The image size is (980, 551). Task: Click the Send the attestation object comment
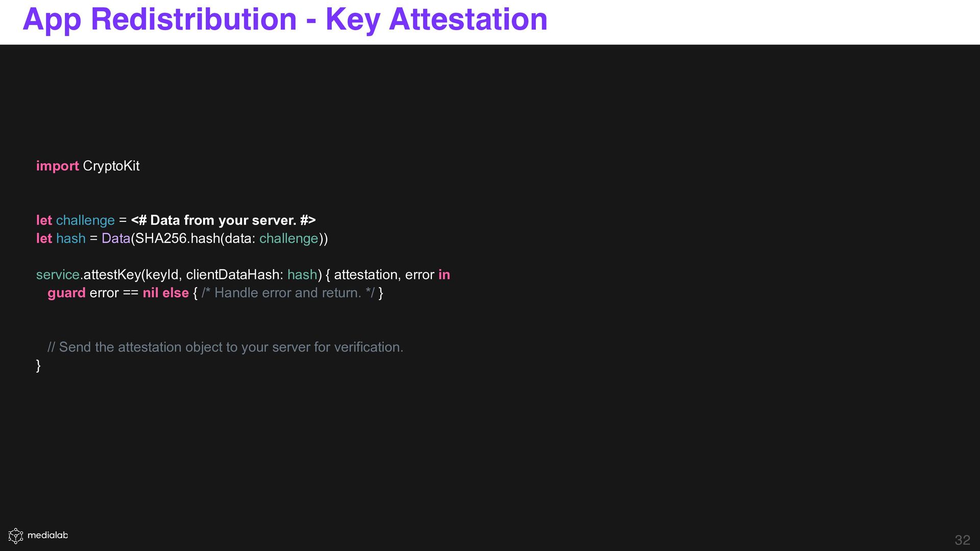click(x=225, y=347)
